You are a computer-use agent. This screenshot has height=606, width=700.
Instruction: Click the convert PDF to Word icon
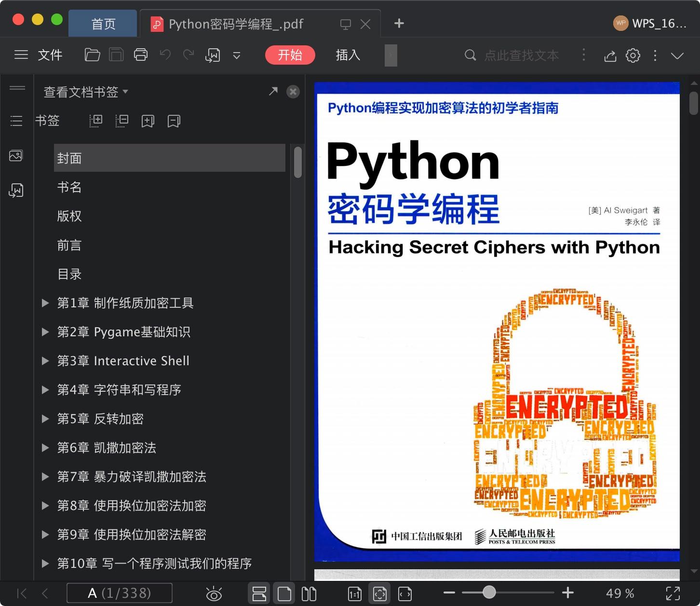click(213, 55)
